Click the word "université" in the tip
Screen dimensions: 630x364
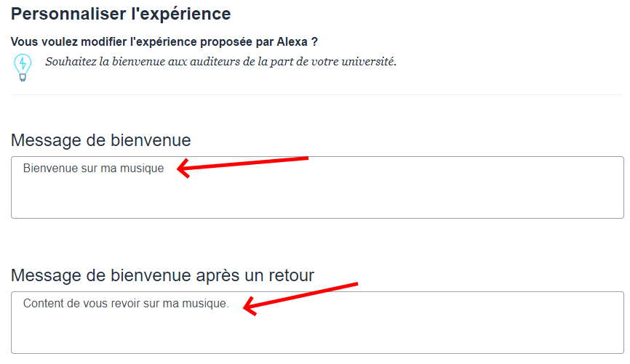tap(368, 61)
